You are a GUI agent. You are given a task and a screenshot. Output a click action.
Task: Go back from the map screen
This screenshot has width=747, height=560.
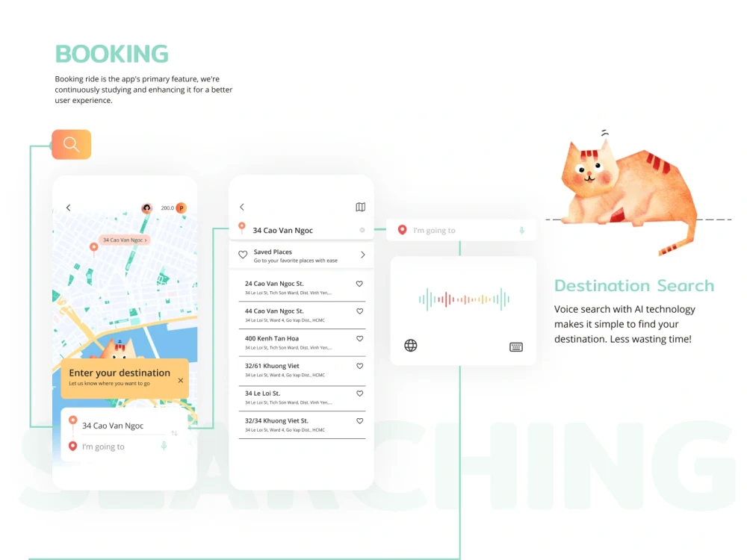tap(68, 208)
